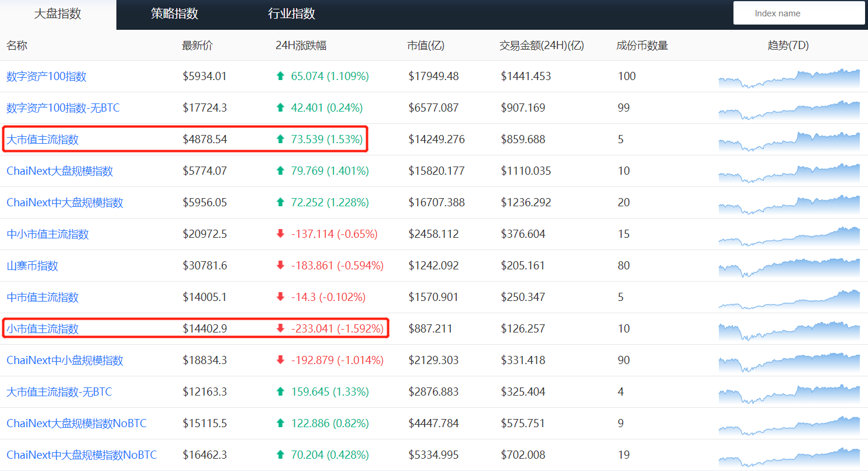
Task: Click the market cap $4447.784
Action: (433, 424)
